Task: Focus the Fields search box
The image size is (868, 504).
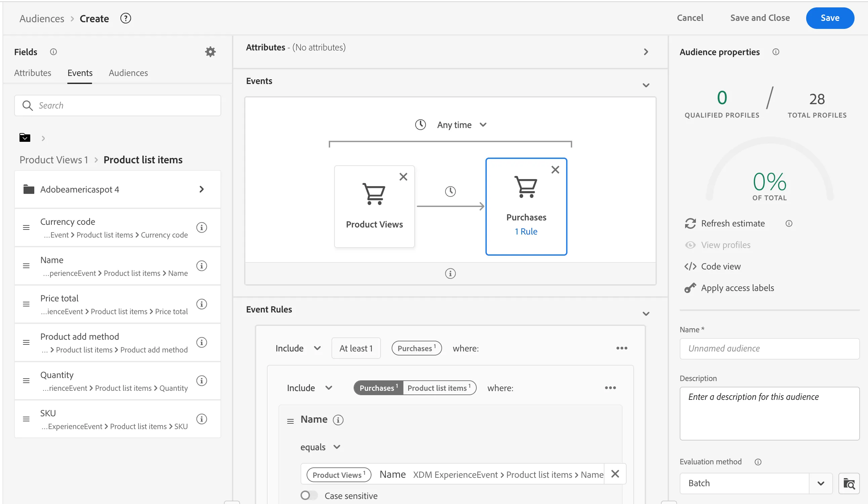Action: tap(117, 106)
